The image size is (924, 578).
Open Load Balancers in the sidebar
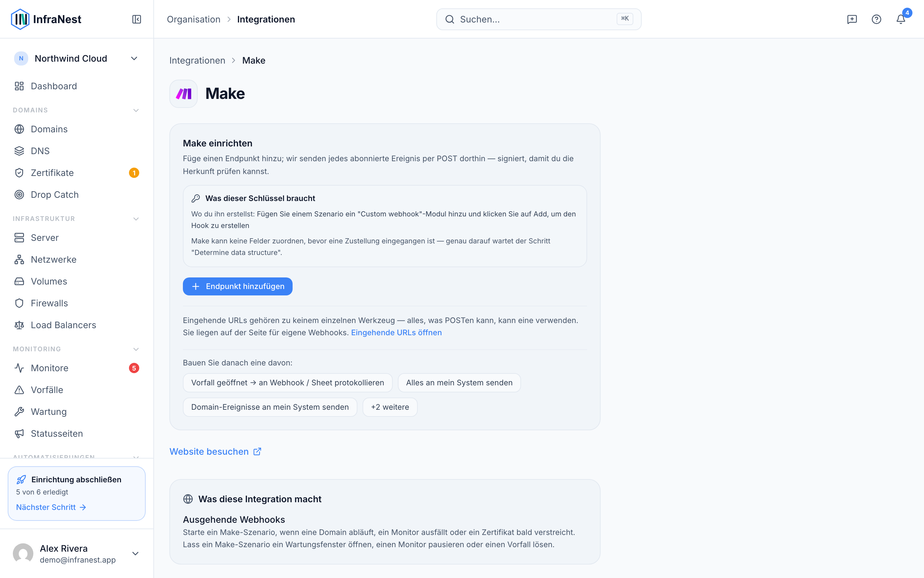tap(76, 325)
